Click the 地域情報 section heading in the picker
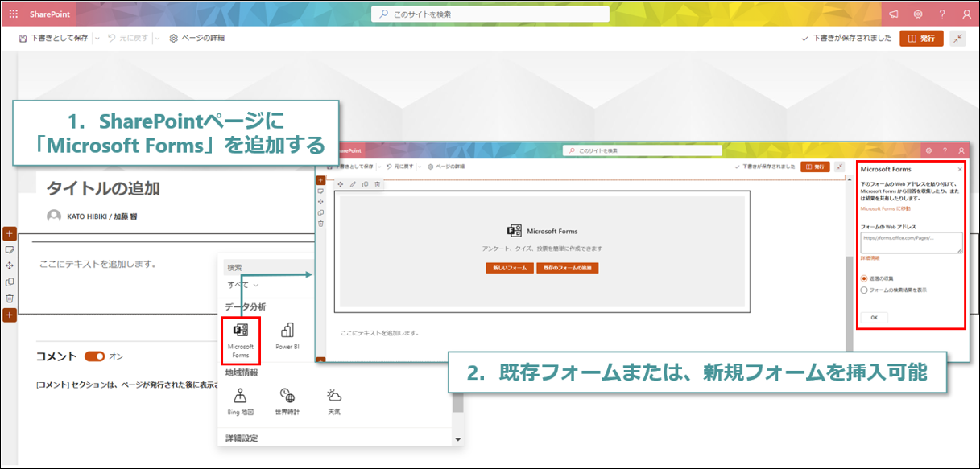This screenshot has width=980, height=469. (x=242, y=373)
